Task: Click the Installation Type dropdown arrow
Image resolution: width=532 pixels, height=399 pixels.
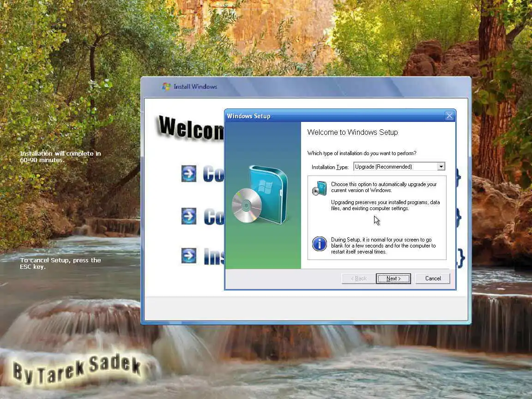Action: pyautogui.click(x=441, y=167)
